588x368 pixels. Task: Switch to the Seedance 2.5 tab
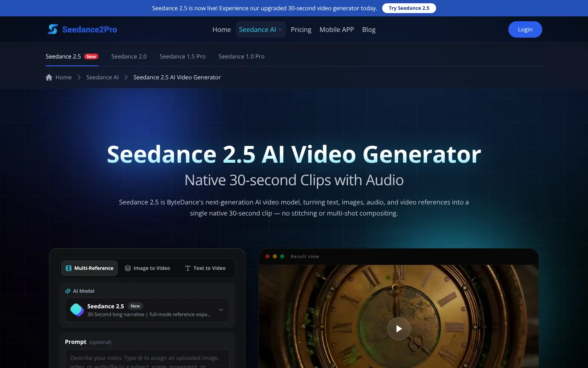pos(72,56)
